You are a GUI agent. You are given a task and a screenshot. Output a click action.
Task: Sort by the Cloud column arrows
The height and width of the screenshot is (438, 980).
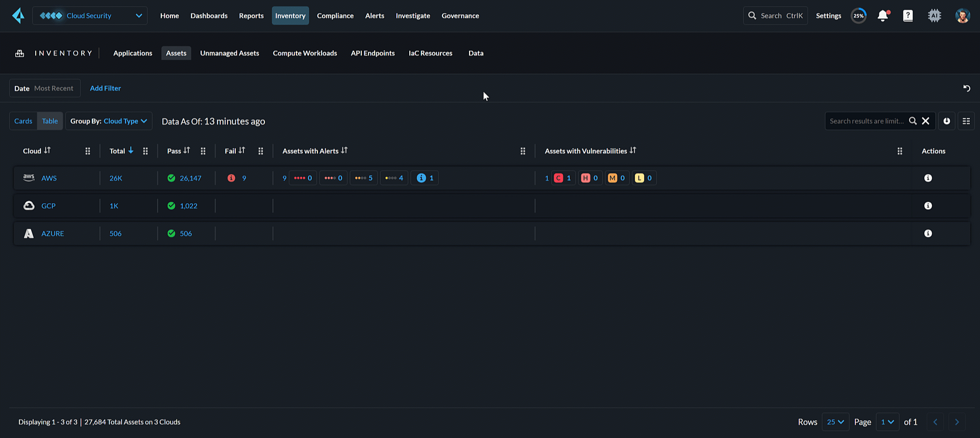tap(47, 151)
